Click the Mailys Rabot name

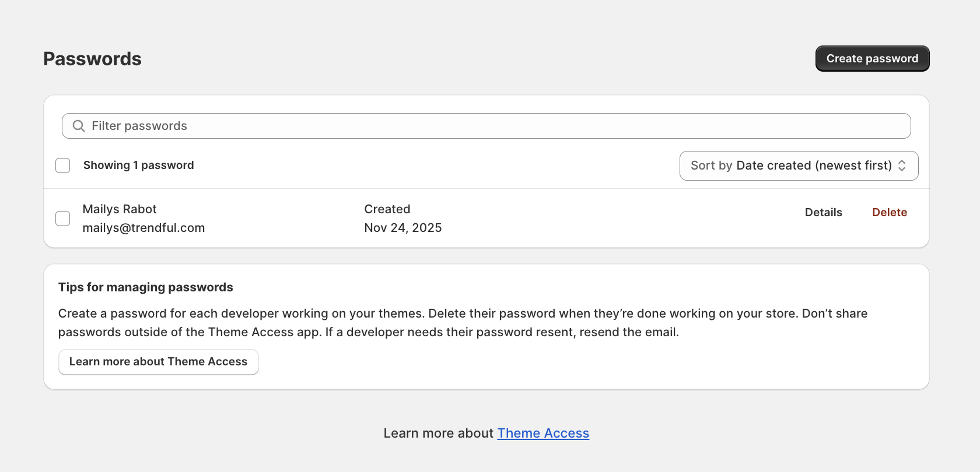[120, 209]
